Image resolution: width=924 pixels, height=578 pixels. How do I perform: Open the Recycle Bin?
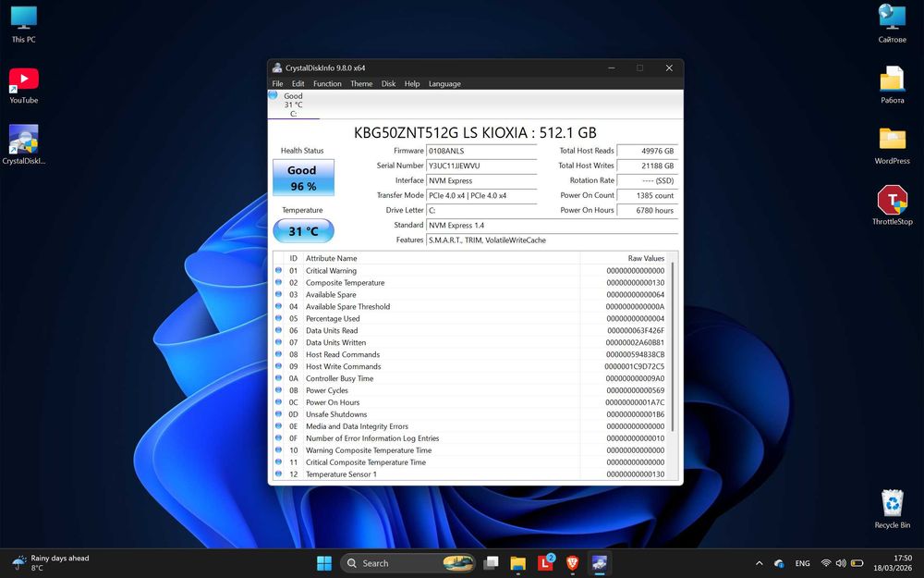[x=893, y=509]
